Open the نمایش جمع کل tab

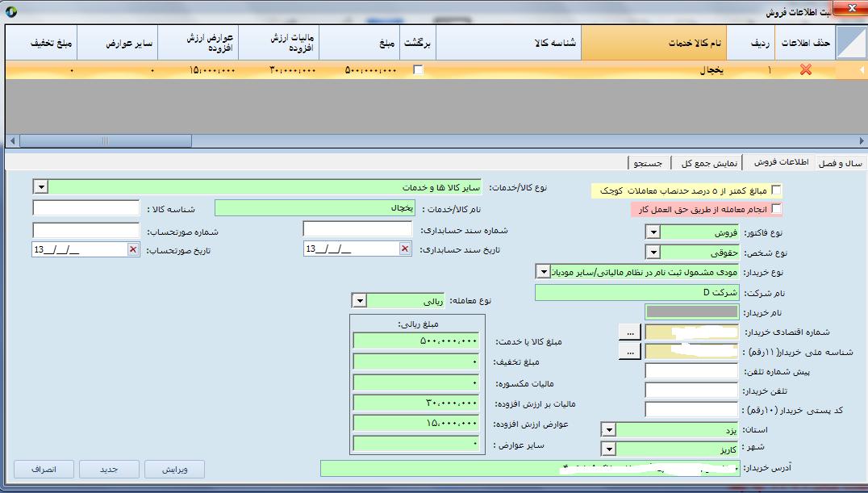tap(707, 163)
